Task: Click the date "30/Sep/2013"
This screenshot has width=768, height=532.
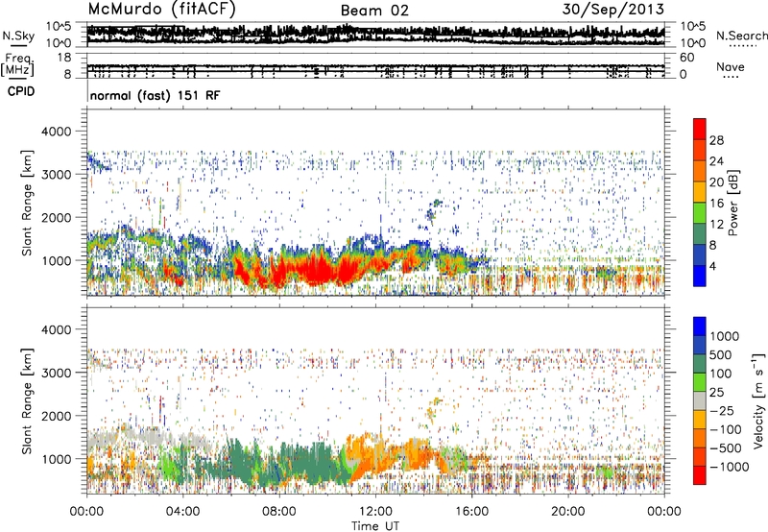Action: (613, 9)
